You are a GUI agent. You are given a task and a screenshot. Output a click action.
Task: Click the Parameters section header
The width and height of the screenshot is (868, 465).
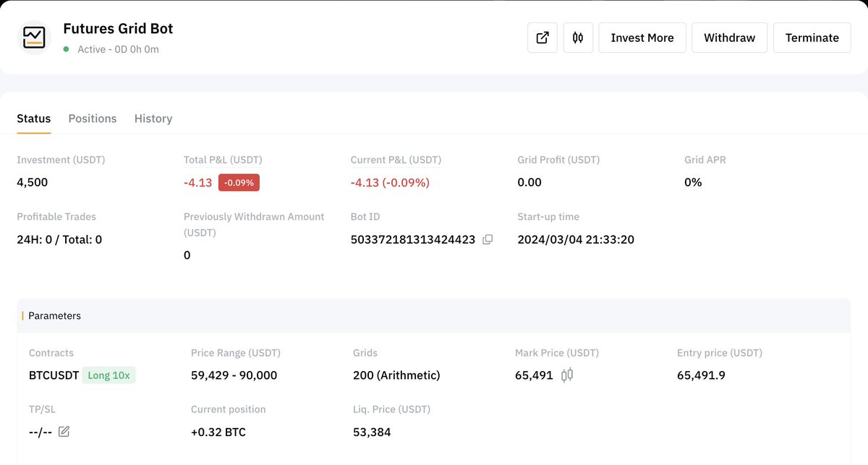tap(54, 315)
